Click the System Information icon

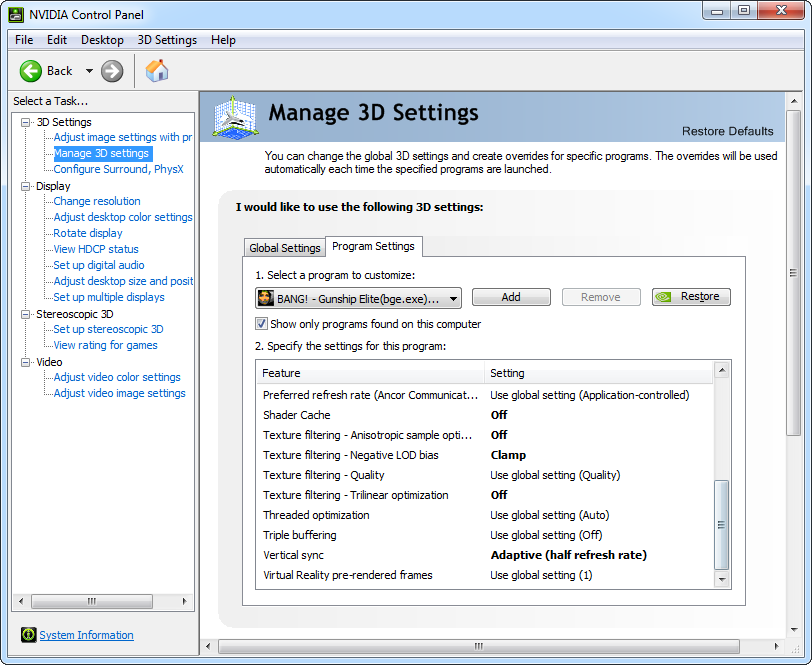point(29,635)
